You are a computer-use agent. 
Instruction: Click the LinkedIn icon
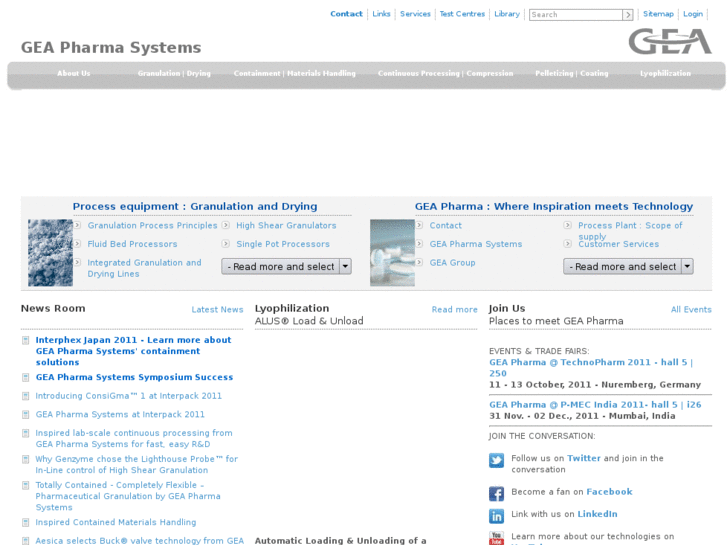coord(496,516)
